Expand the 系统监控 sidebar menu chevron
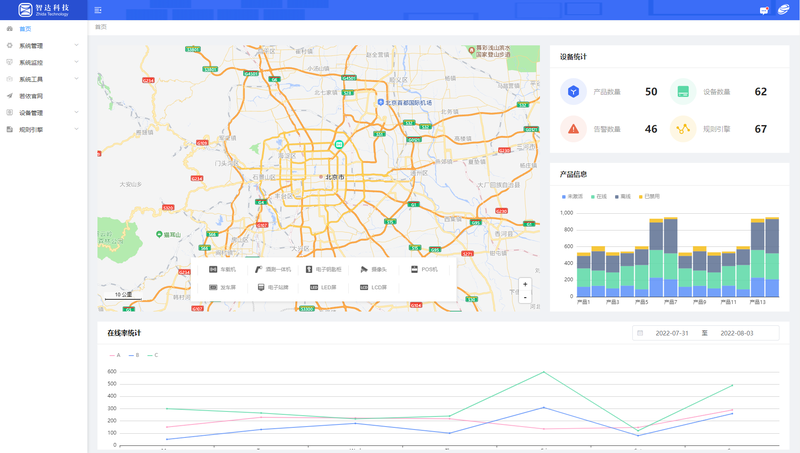Viewport: 800px width, 453px height. tap(77, 62)
